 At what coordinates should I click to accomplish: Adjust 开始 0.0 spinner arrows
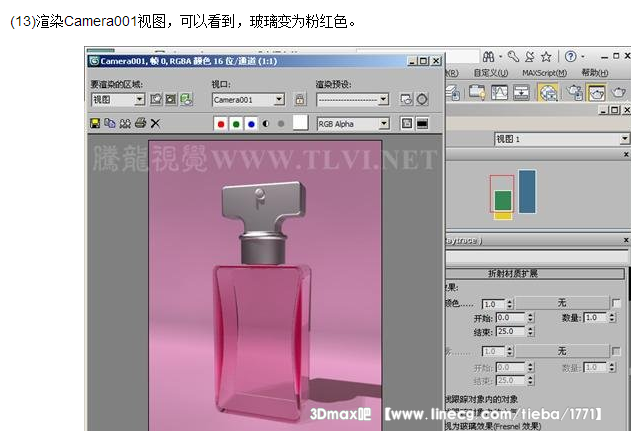(x=530, y=318)
